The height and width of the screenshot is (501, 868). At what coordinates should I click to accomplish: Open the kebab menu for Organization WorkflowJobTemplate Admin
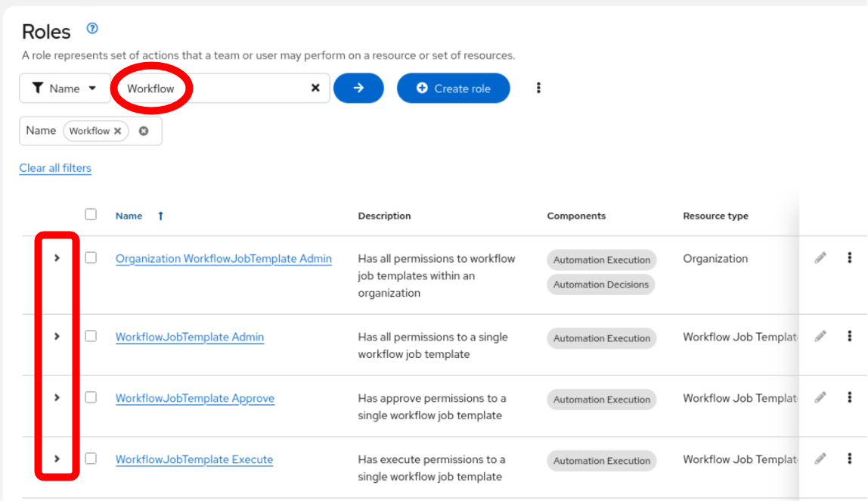pyautogui.click(x=850, y=258)
